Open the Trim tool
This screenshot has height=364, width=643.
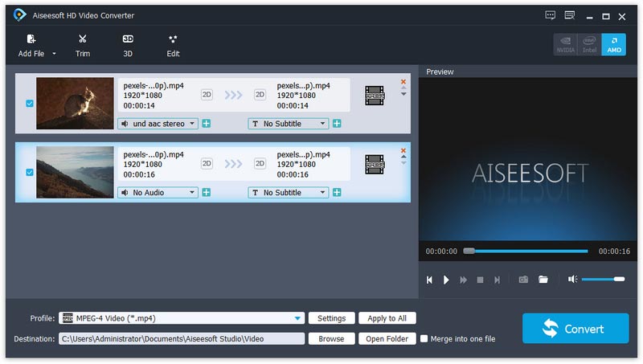pyautogui.click(x=83, y=46)
